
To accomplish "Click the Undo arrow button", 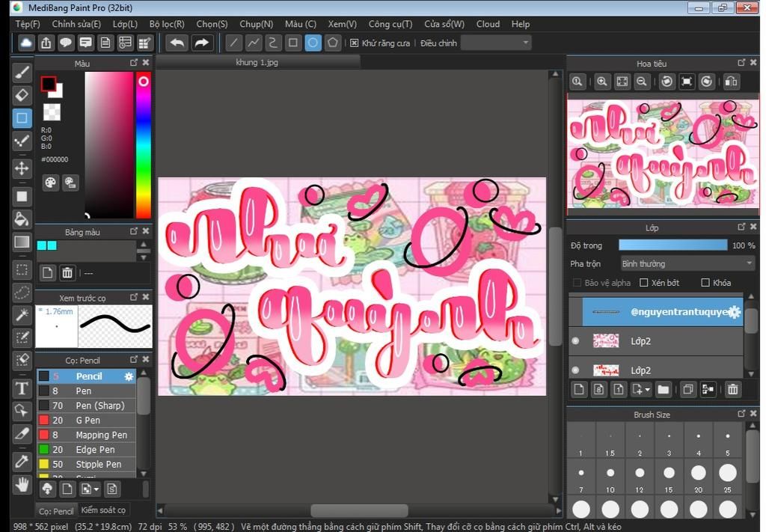I will (177, 43).
